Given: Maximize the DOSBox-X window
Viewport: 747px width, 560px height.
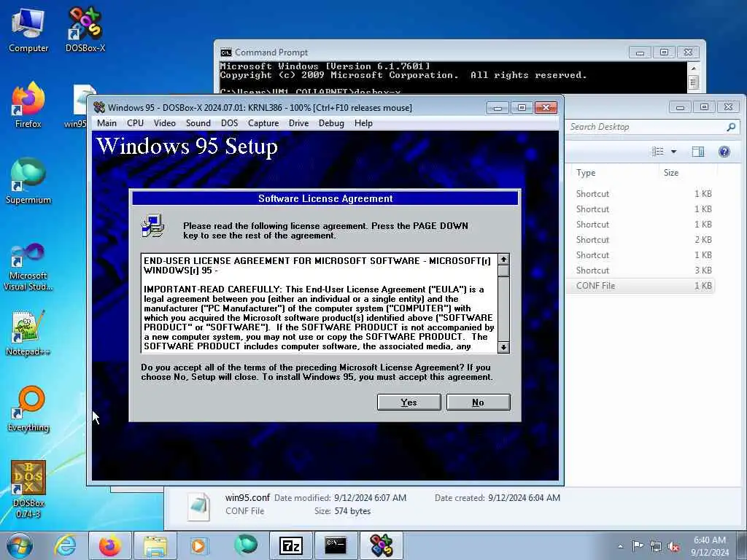Looking at the screenshot, I should click(522, 108).
